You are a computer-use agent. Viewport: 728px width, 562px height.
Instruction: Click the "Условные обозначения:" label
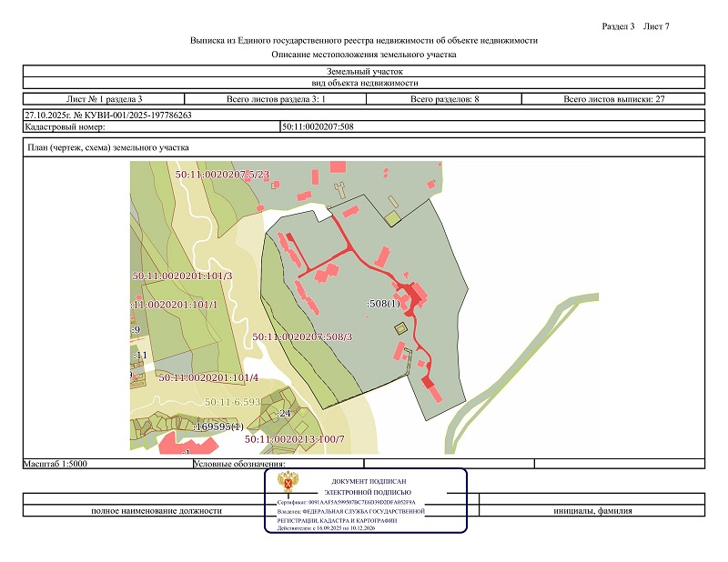pos(239,463)
